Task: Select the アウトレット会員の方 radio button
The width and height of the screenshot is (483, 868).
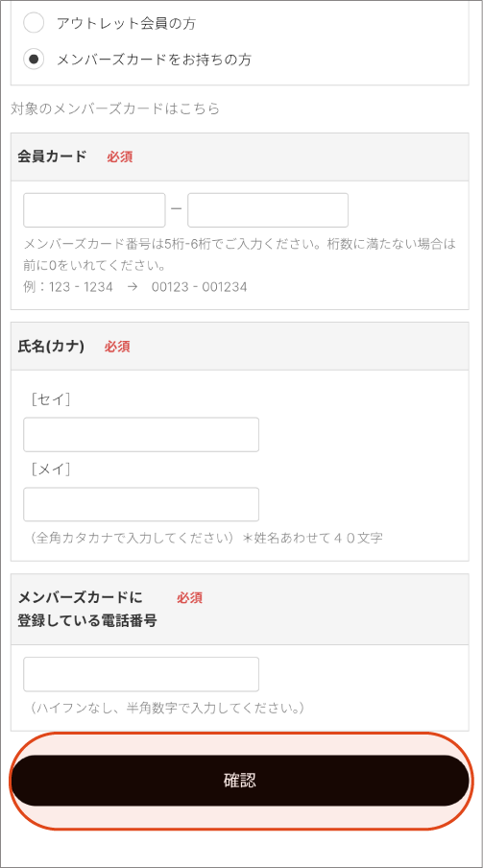Action: pyautogui.click(x=34, y=23)
